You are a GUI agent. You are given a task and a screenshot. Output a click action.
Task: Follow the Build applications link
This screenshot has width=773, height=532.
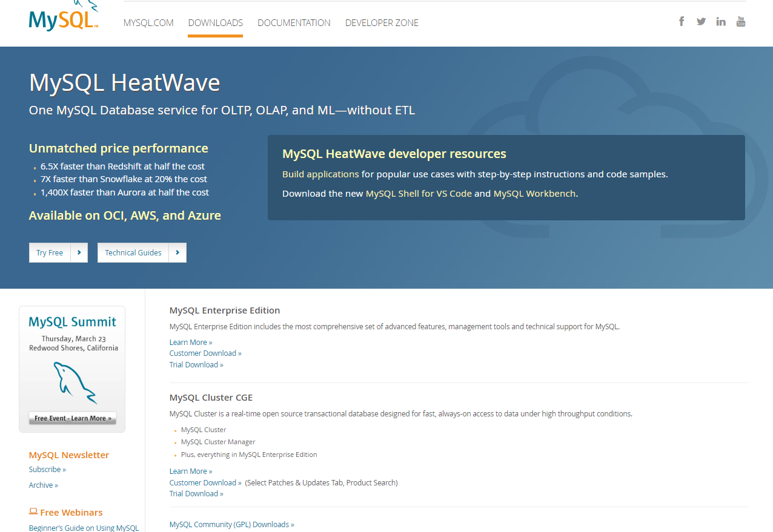coord(320,174)
